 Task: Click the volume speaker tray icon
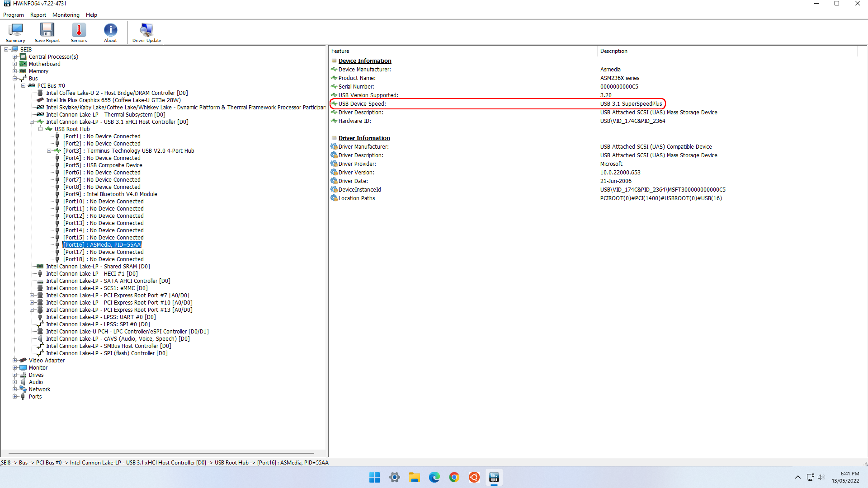coord(821,477)
